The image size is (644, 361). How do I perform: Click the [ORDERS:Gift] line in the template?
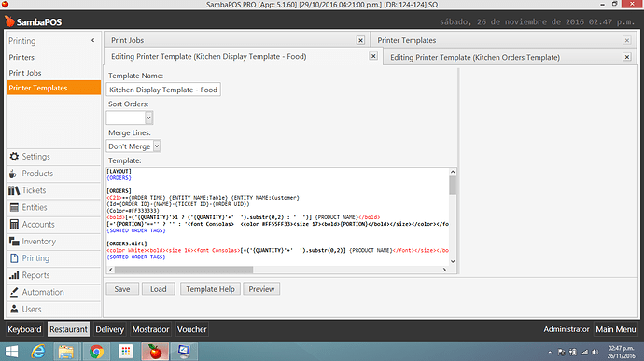tap(127, 243)
